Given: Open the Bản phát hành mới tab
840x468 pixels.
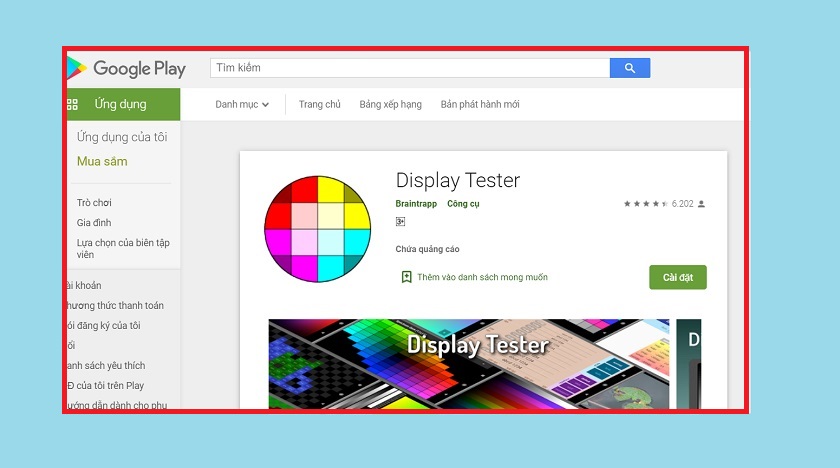Looking at the screenshot, I should click(x=480, y=104).
